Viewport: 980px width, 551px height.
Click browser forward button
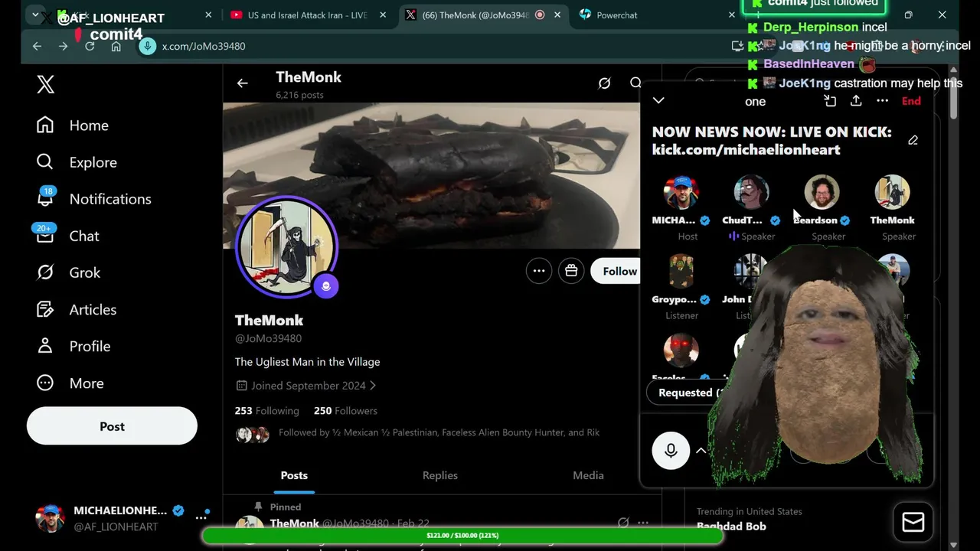pyautogui.click(x=63, y=47)
